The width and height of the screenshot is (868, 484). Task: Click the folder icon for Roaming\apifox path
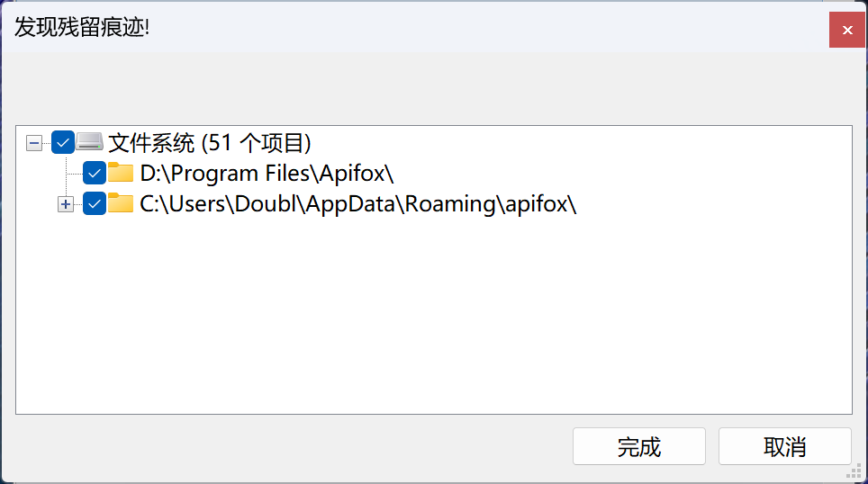(121, 202)
